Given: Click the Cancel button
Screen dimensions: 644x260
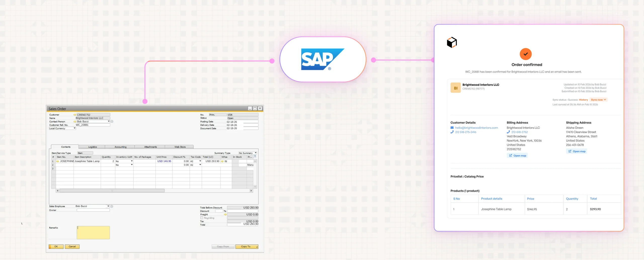Looking at the screenshot, I should click(72, 247).
